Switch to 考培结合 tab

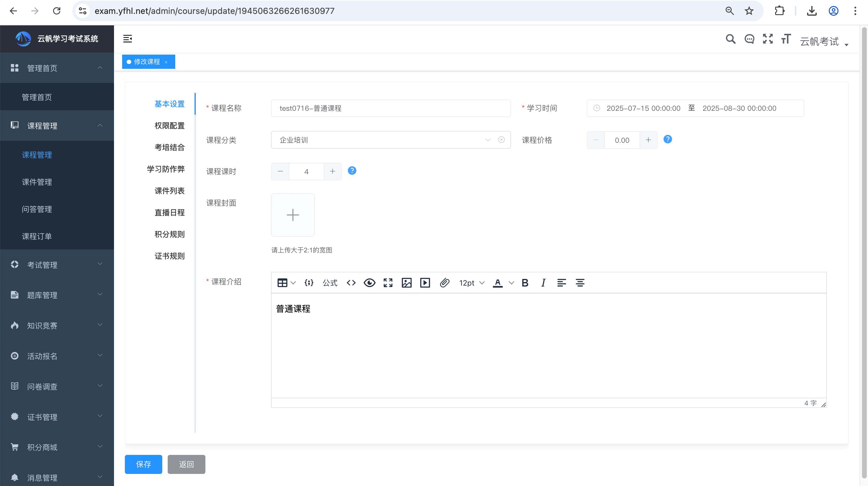(169, 147)
